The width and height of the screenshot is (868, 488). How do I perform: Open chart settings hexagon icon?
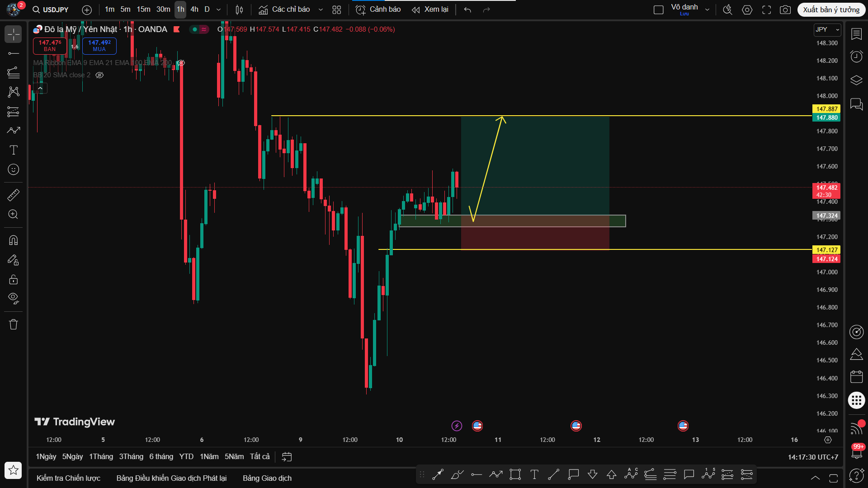(x=747, y=9)
